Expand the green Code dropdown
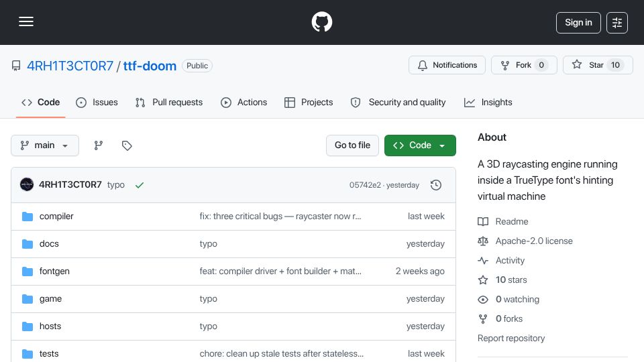This screenshot has width=644, height=362. pyautogui.click(x=420, y=145)
